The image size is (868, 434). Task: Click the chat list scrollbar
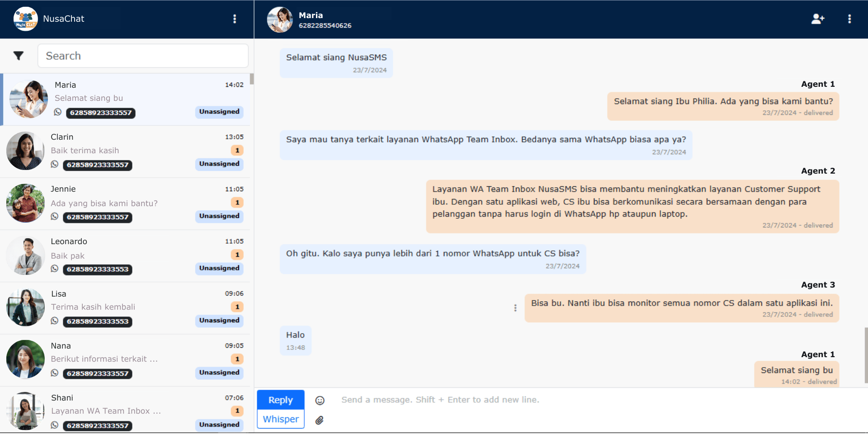(x=252, y=79)
